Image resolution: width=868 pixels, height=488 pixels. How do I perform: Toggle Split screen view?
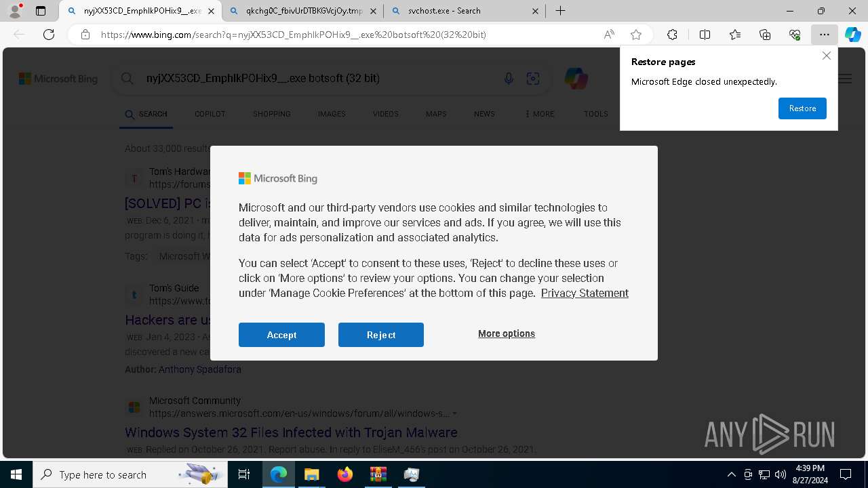[x=705, y=35]
